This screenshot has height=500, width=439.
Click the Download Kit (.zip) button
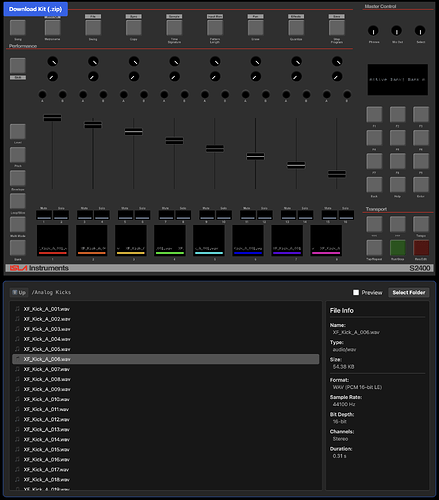tap(36, 9)
